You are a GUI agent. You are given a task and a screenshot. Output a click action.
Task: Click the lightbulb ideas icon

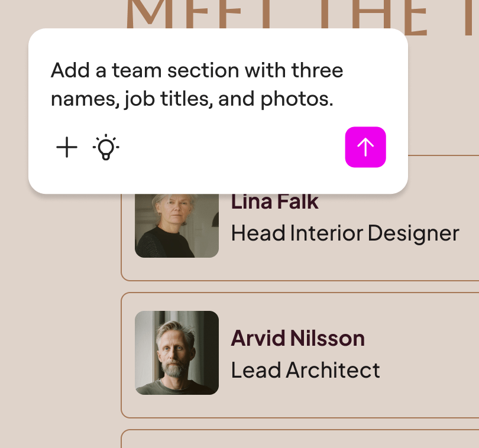tap(106, 147)
